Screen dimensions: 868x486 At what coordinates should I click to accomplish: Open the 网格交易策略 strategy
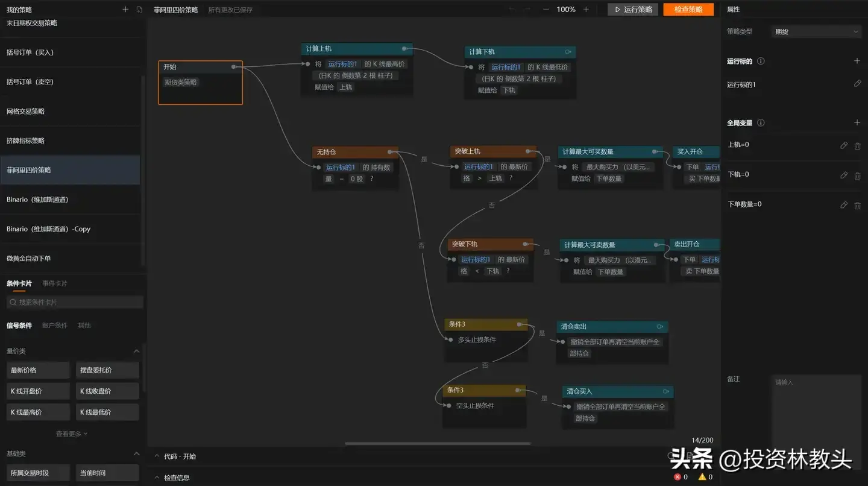70,112
